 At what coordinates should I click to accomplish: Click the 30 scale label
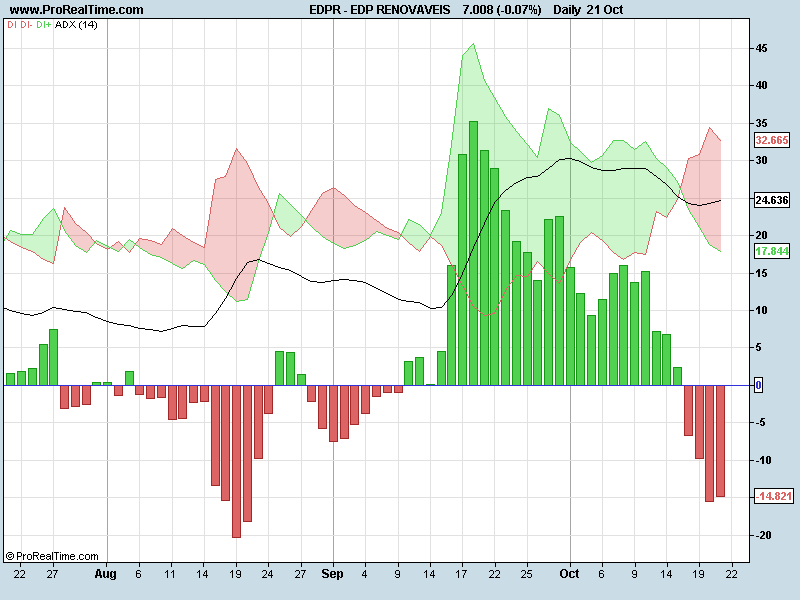[x=761, y=160]
